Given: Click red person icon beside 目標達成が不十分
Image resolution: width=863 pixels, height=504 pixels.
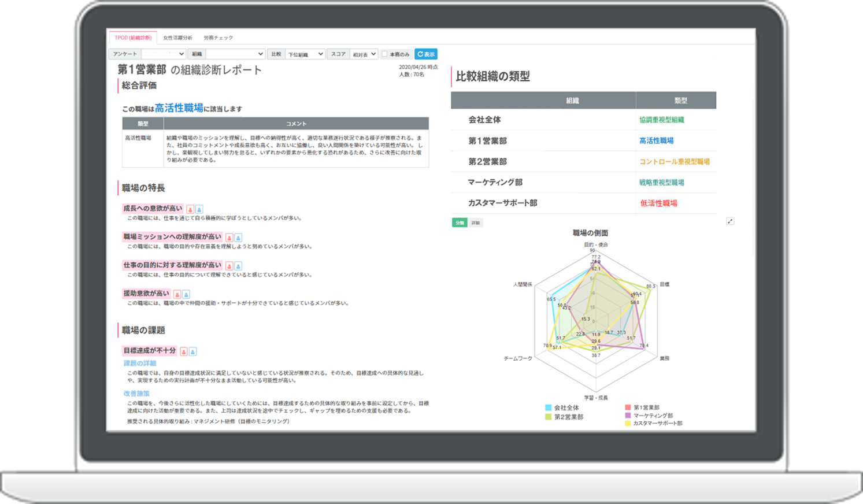Looking at the screenshot, I should click(x=184, y=351).
